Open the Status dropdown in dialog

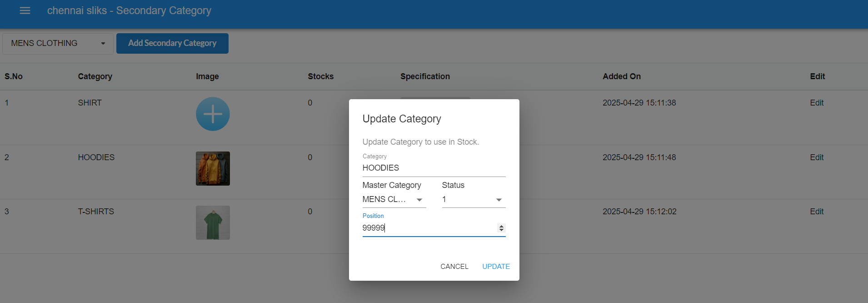coord(473,200)
